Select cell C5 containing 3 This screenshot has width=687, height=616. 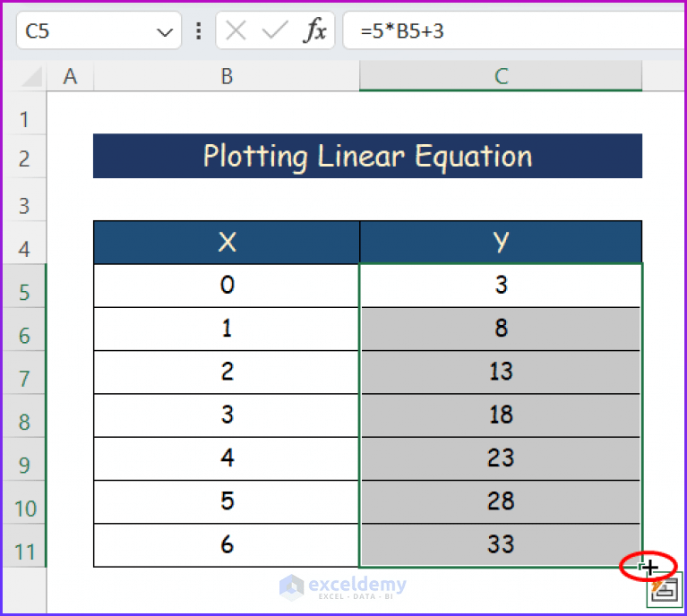pyautogui.click(x=501, y=286)
